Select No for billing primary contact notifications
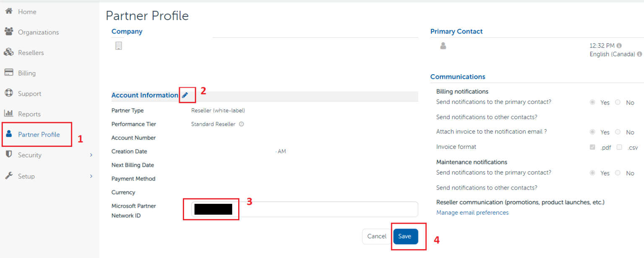 tap(618, 102)
